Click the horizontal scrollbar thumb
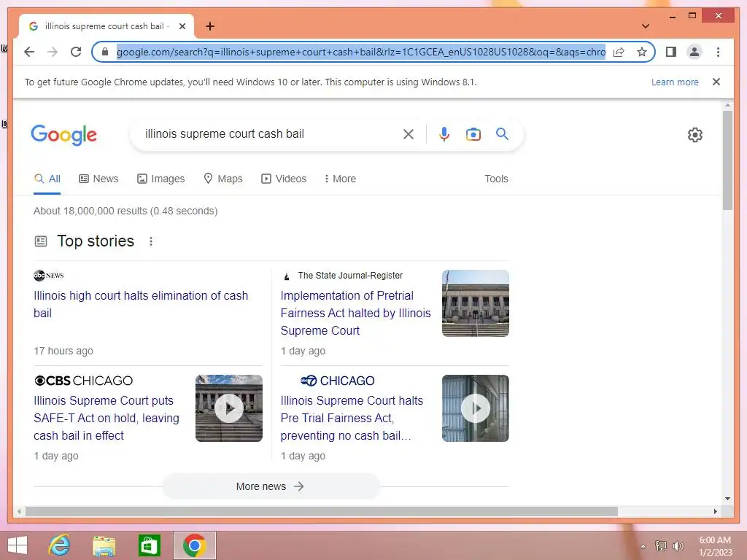This screenshot has height=560, width=747. 322,512
